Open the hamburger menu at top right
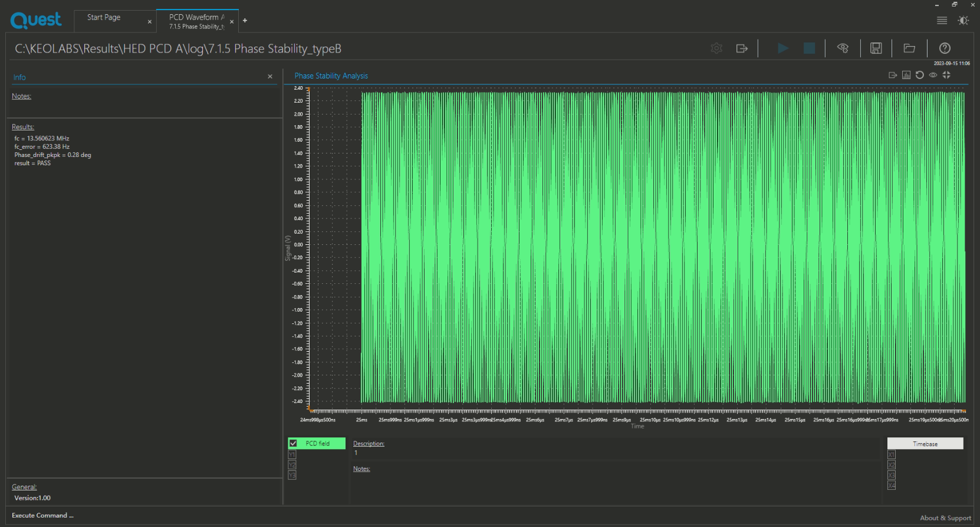The width and height of the screenshot is (980, 527). pos(942,21)
